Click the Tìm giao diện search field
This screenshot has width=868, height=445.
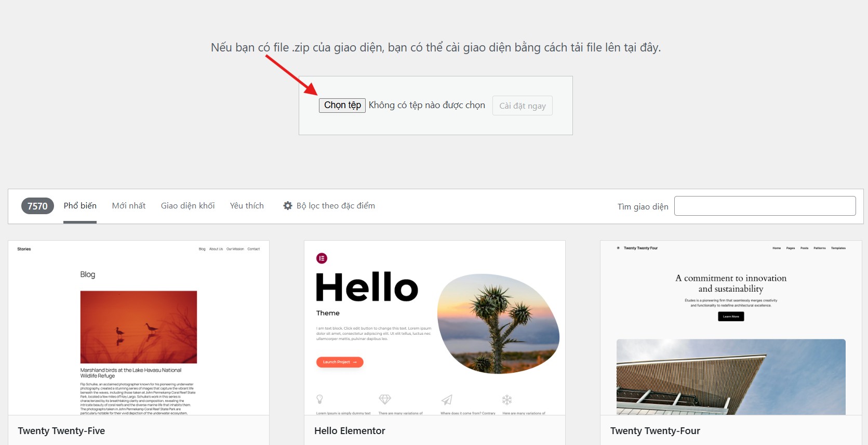point(765,206)
